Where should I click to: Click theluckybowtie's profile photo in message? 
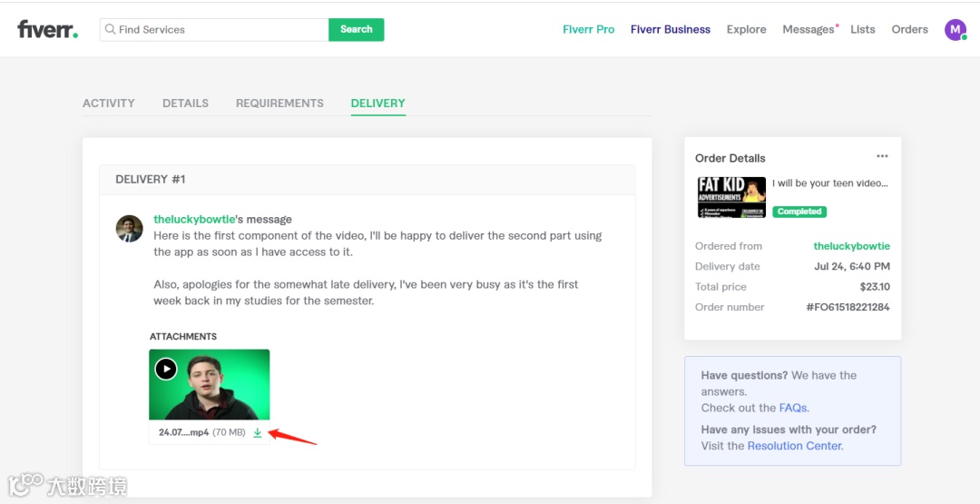(130, 229)
